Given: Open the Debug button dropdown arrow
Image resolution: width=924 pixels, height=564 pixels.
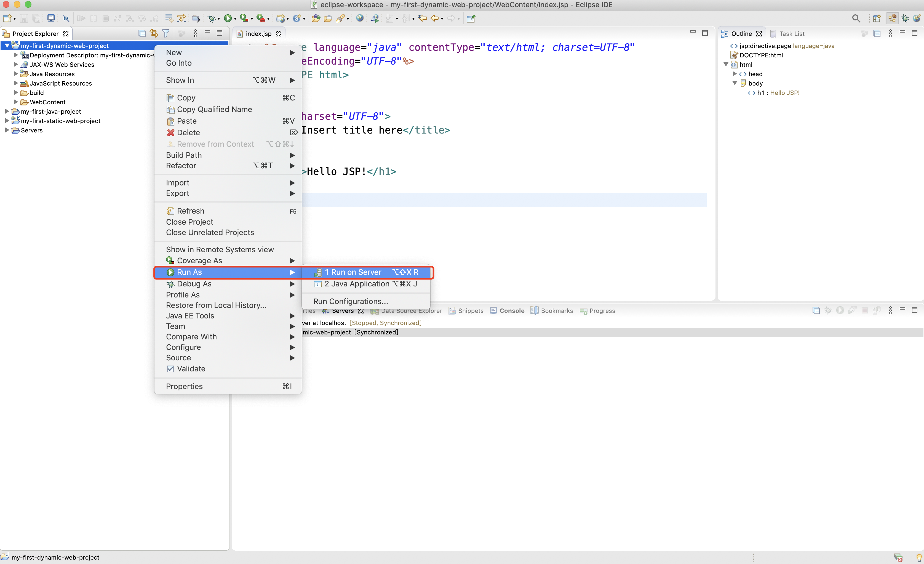Looking at the screenshot, I should coord(219,18).
